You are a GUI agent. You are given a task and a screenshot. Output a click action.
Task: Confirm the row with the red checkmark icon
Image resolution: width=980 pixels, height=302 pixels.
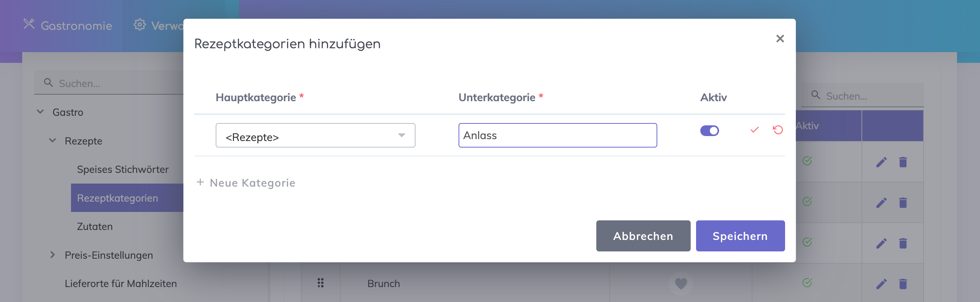(x=754, y=130)
